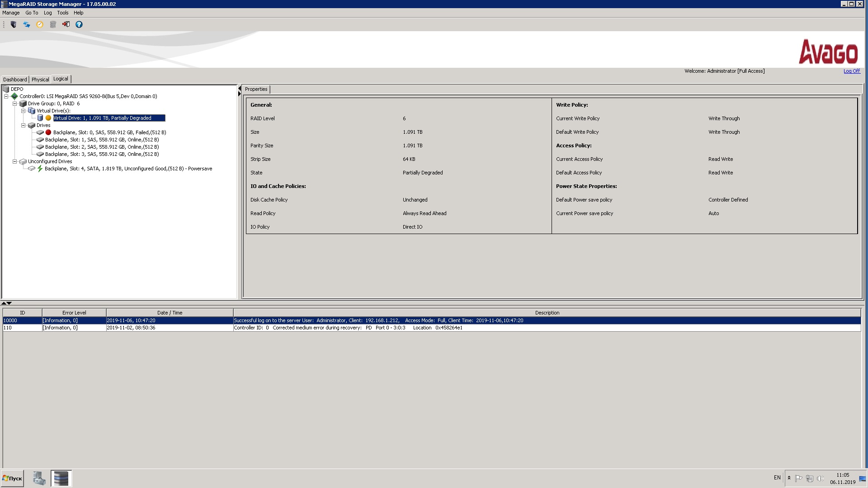Click the orange degraded status dot
Image resolution: width=868 pixels, height=488 pixels.
(x=48, y=118)
